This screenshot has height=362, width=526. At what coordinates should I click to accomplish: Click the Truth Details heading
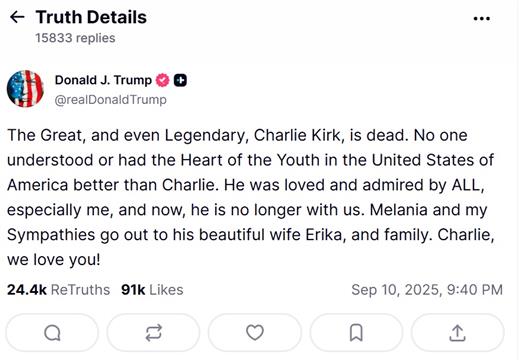[x=91, y=17]
